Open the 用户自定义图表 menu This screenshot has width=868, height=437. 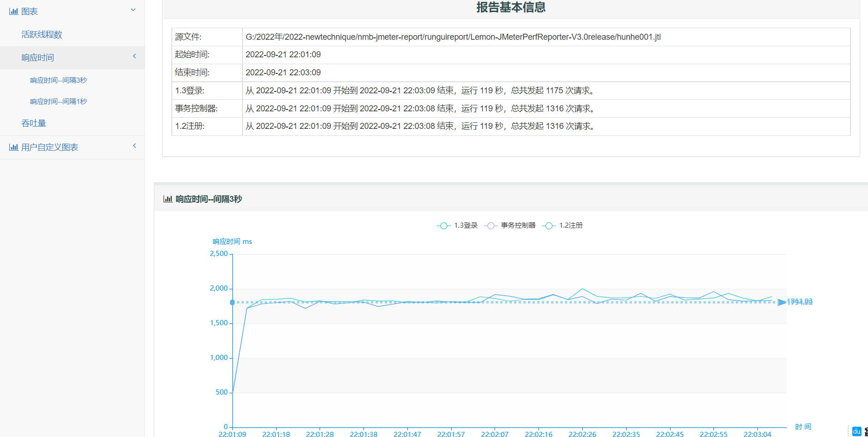[x=49, y=147]
